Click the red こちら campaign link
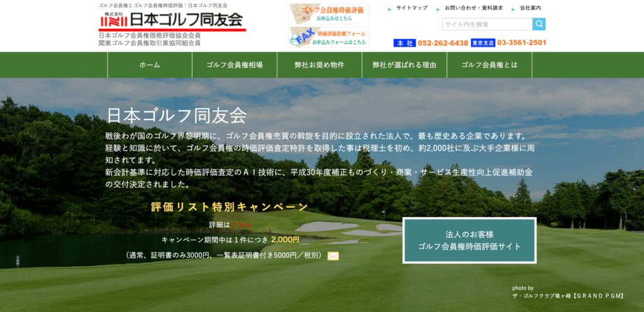The height and width of the screenshot is (312, 644). (x=241, y=225)
